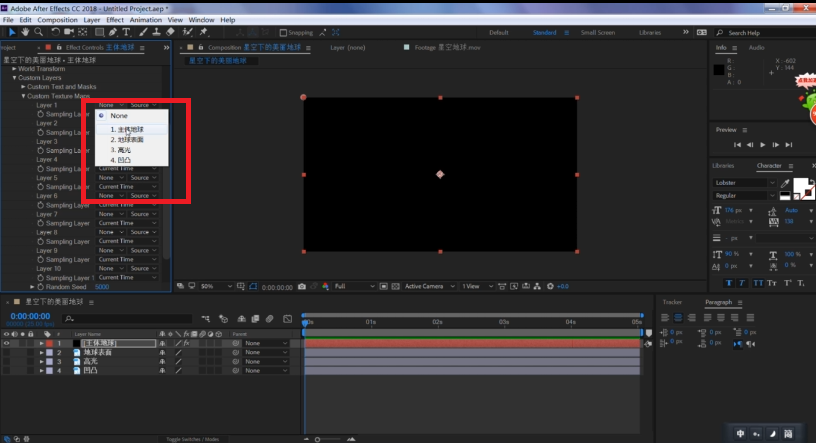Toggle visibility eye of layer 1
The width and height of the screenshot is (816, 443).
pyautogui.click(x=7, y=343)
